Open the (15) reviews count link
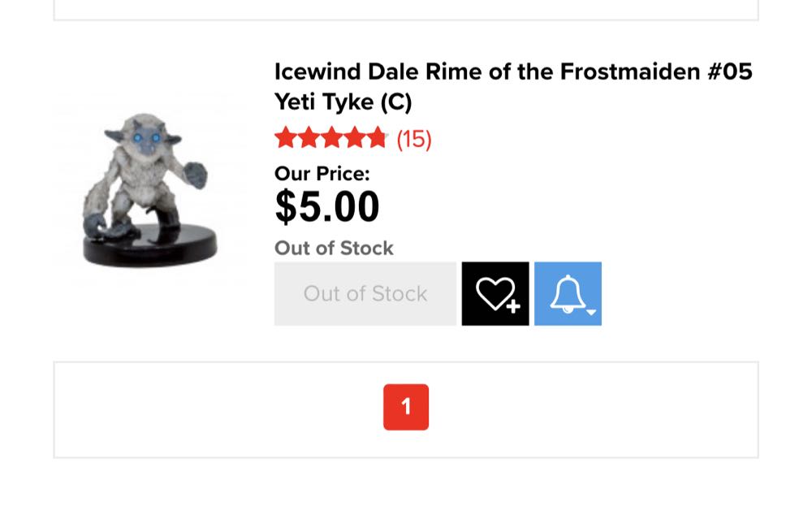 pyautogui.click(x=414, y=139)
